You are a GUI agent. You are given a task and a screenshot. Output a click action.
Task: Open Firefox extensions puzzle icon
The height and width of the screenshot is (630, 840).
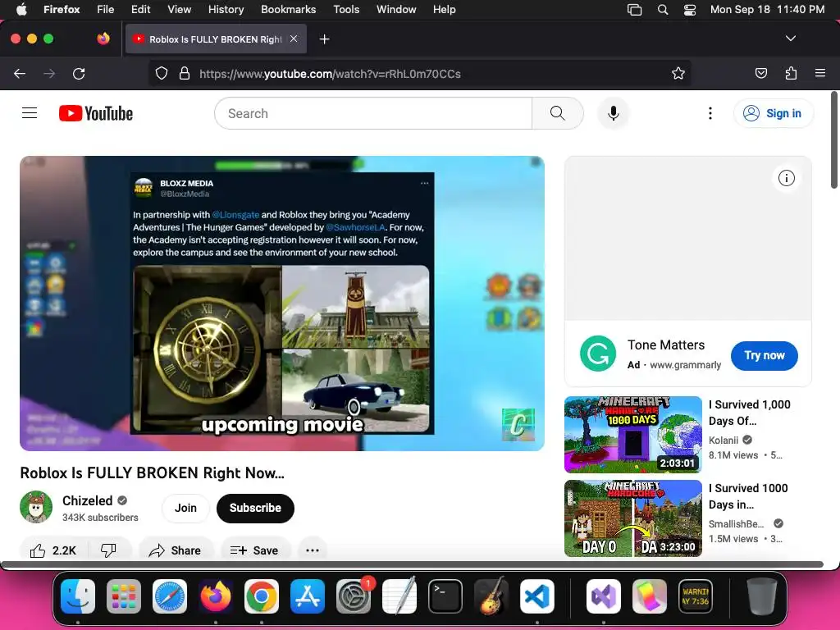791,73
